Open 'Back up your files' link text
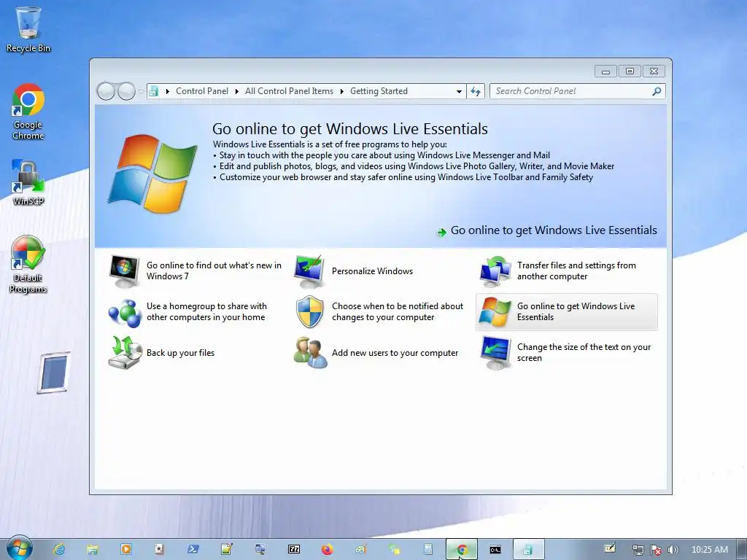747x560 pixels. [x=181, y=353]
